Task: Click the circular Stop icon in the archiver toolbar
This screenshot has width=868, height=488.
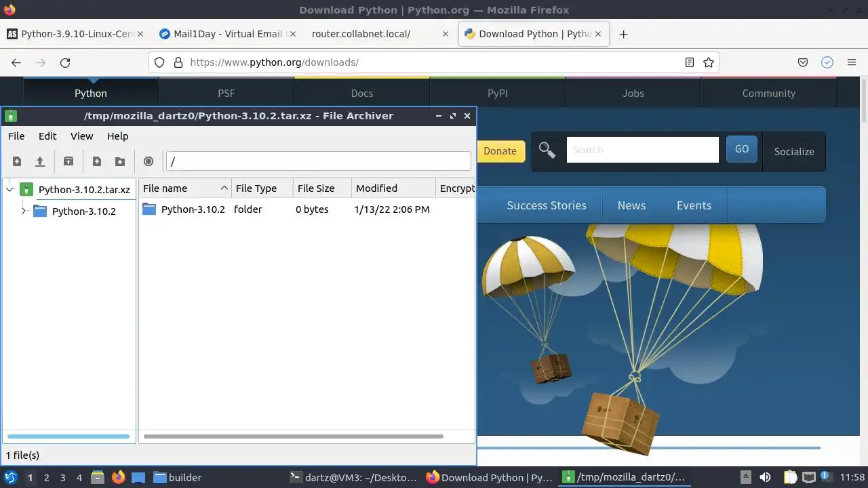Action: click(x=149, y=161)
